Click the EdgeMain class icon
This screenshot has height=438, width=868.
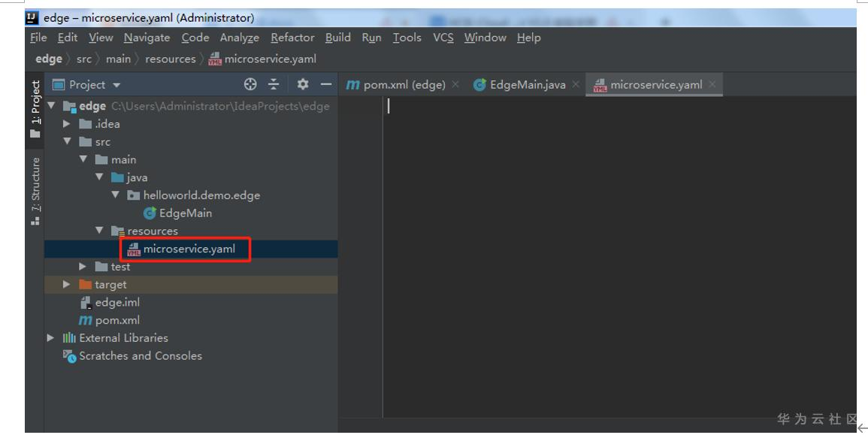pyautogui.click(x=150, y=213)
